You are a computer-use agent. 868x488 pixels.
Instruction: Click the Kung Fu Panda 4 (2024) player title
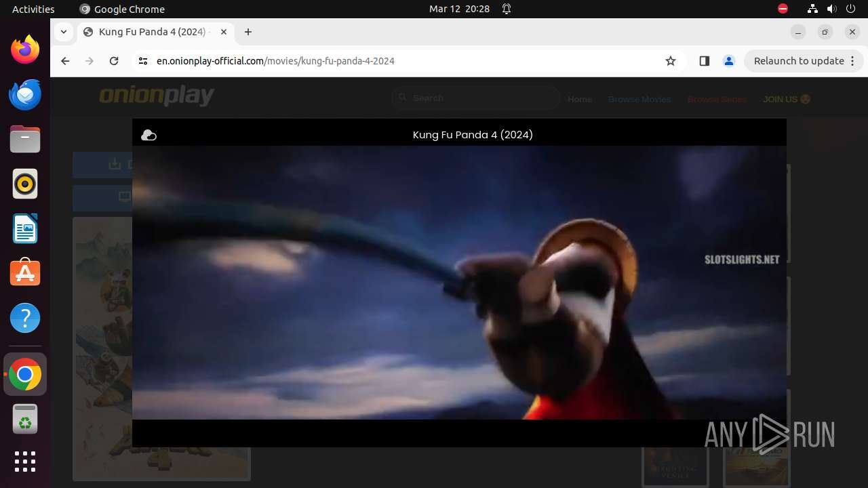click(473, 135)
